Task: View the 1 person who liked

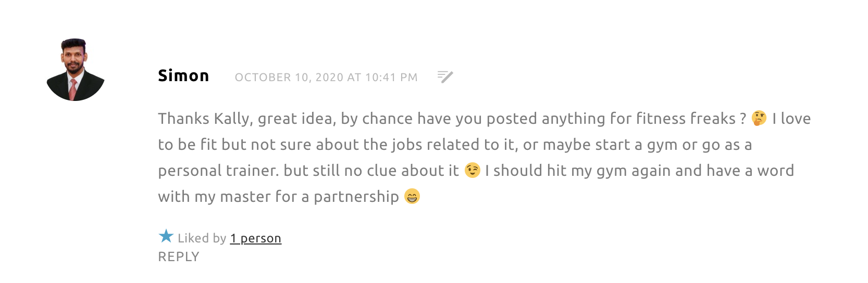Action: click(255, 238)
